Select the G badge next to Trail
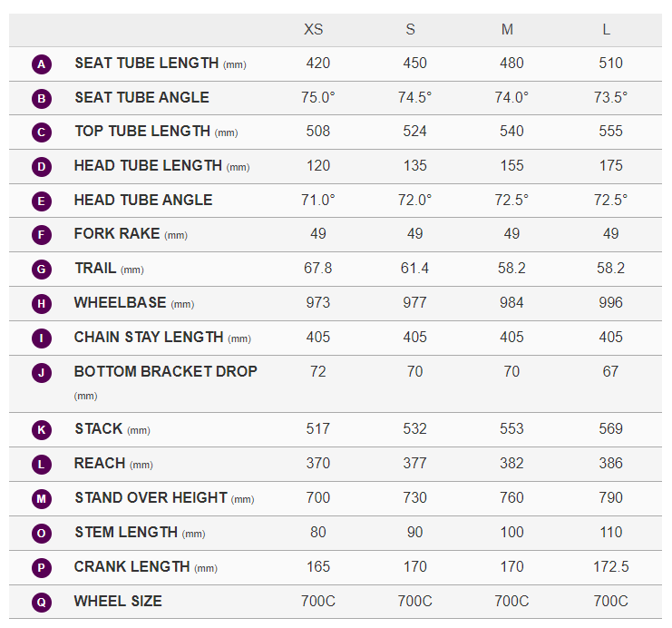672x628 pixels. [42, 270]
